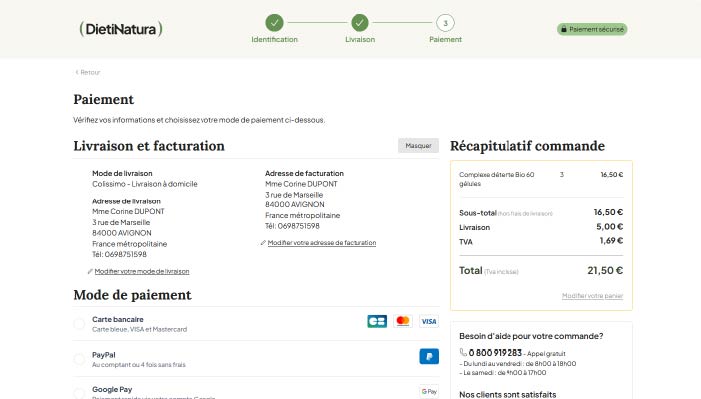Click the VISA logo
This screenshot has height=399, width=701.
point(429,321)
